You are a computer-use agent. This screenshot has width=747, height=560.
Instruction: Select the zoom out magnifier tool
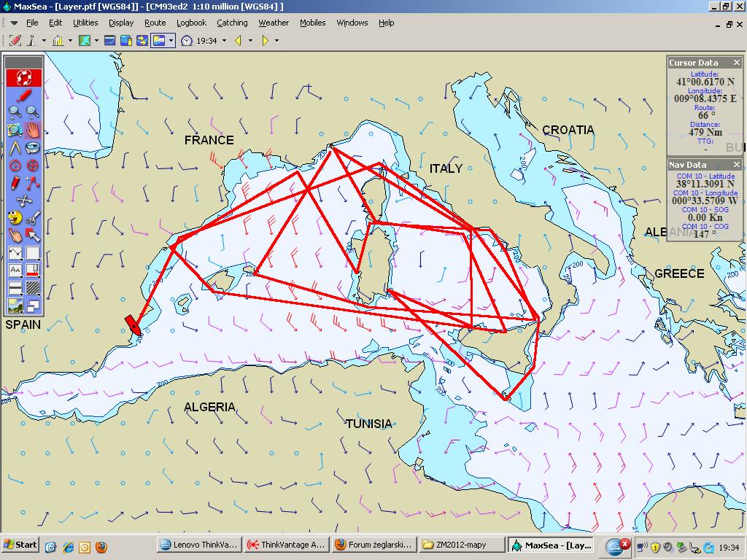pyautogui.click(x=32, y=112)
